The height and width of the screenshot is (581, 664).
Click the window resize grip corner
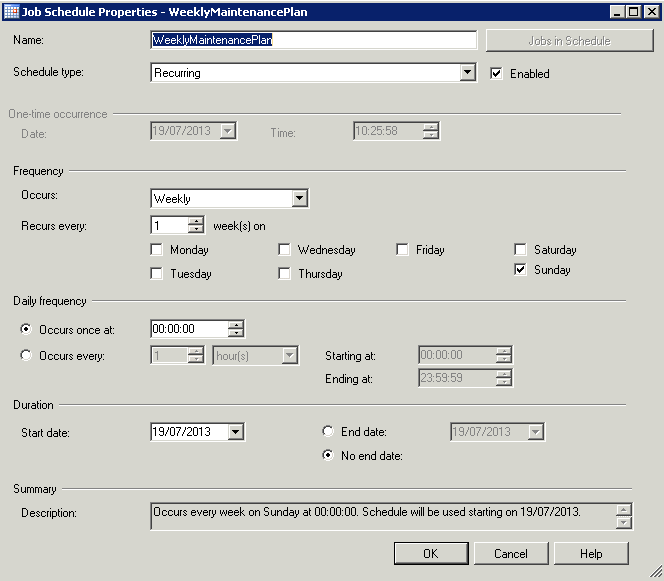click(x=656, y=573)
